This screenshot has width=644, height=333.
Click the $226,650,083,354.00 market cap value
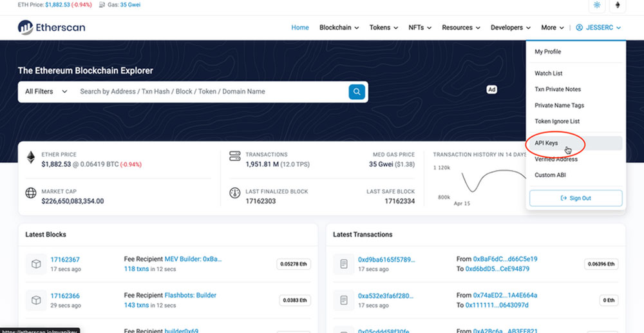pos(73,201)
